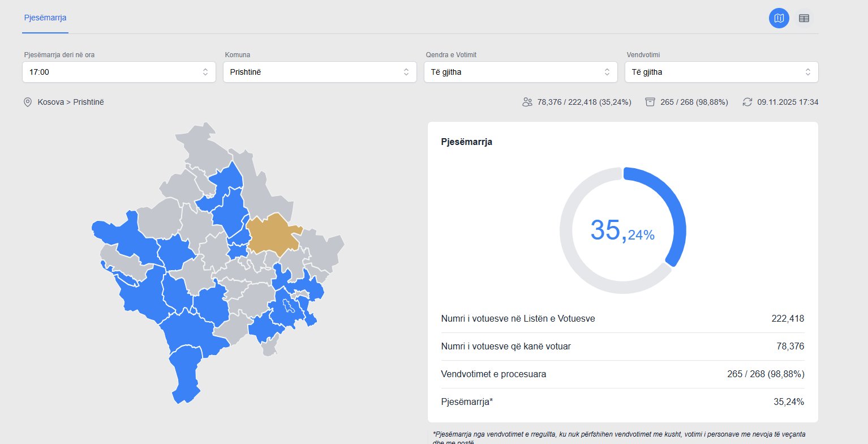Switch to map view icon
This screenshot has width=868, height=444.
click(779, 18)
